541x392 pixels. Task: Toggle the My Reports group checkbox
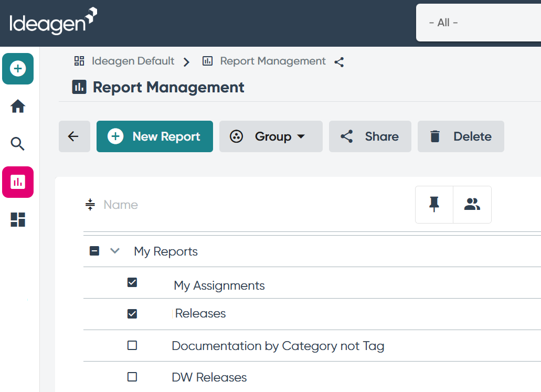(x=94, y=251)
